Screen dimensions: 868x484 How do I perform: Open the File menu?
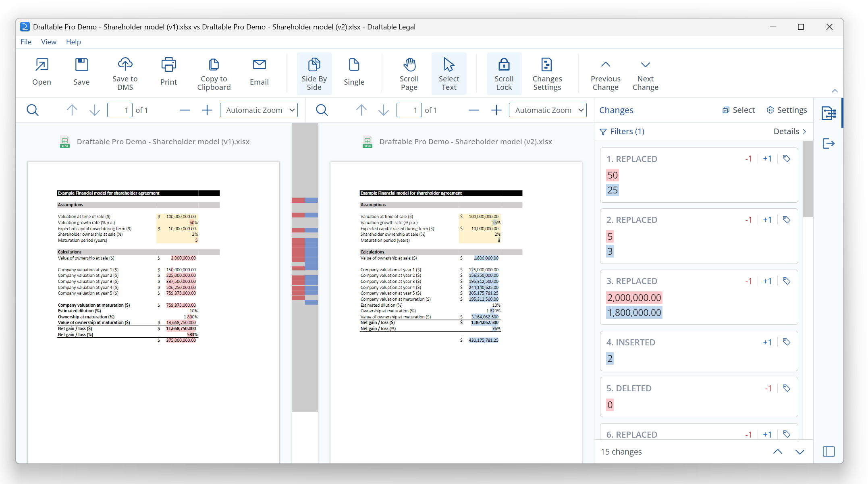26,42
